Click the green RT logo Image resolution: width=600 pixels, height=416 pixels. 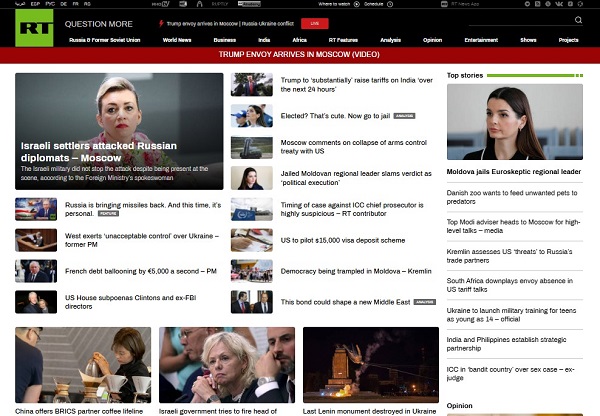click(x=34, y=28)
